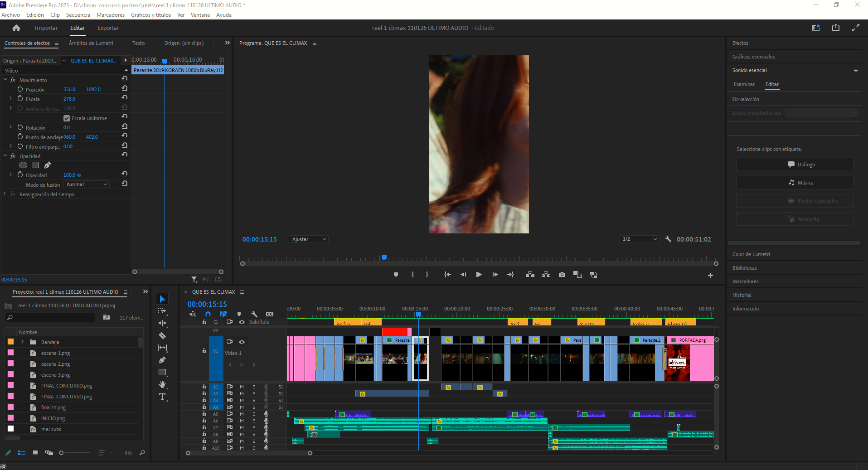Uncheck the Escala uniforme checkbox
Image resolution: width=868 pixels, height=470 pixels.
(67, 118)
